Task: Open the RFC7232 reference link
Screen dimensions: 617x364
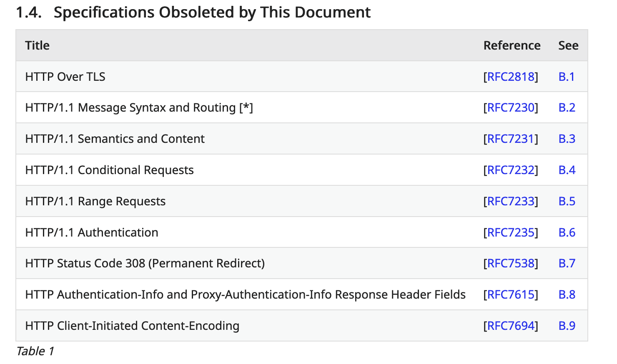Action: (x=511, y=170)
